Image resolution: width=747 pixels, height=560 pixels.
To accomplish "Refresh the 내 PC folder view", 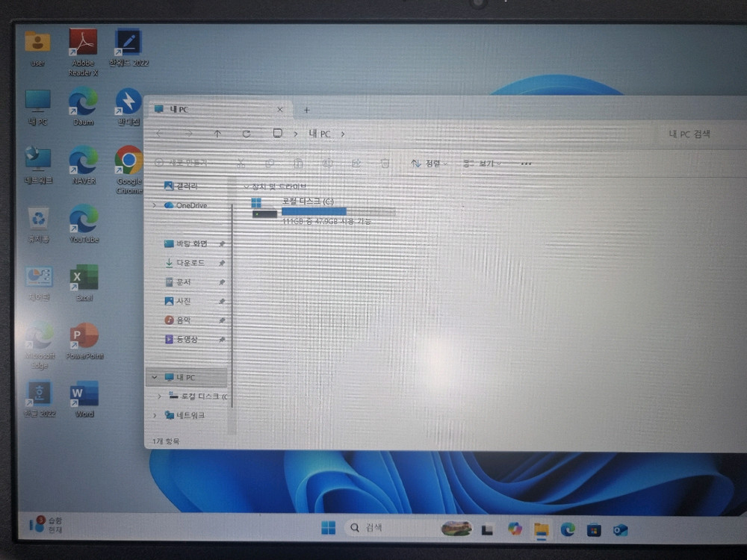I will click(x=247, y=134).
